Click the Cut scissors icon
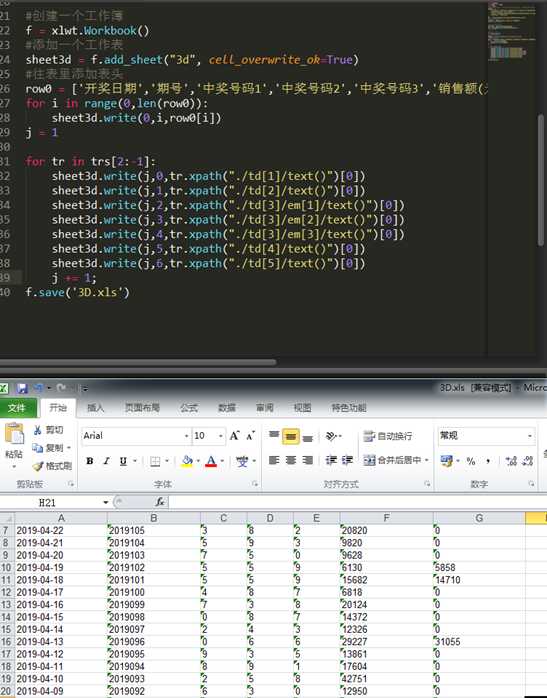This screenshot has width=547, height=698. (37, 430)
